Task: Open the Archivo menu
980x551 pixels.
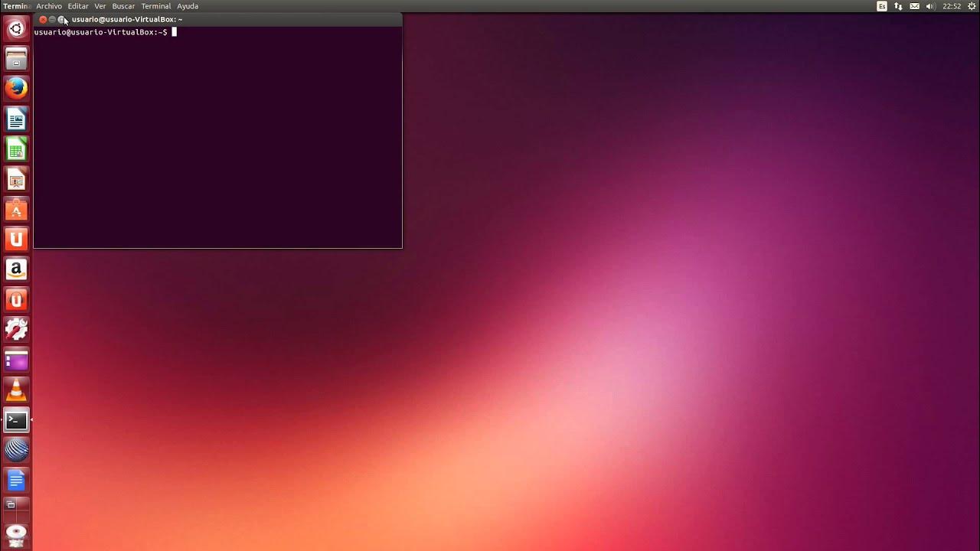Action: pos(49,6)
